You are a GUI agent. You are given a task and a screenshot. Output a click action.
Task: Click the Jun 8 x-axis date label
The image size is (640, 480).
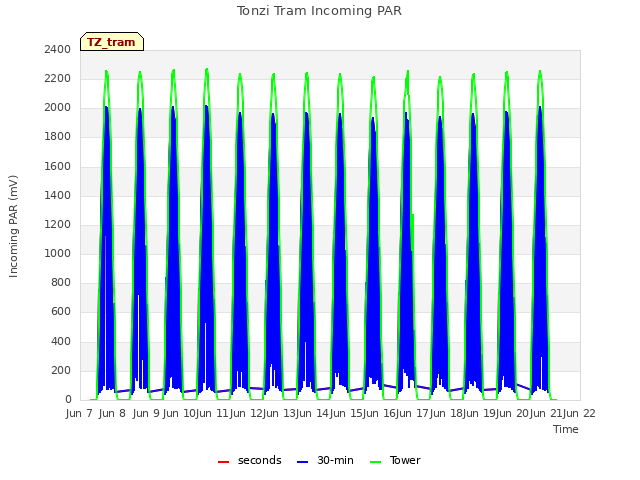[112, 413]
